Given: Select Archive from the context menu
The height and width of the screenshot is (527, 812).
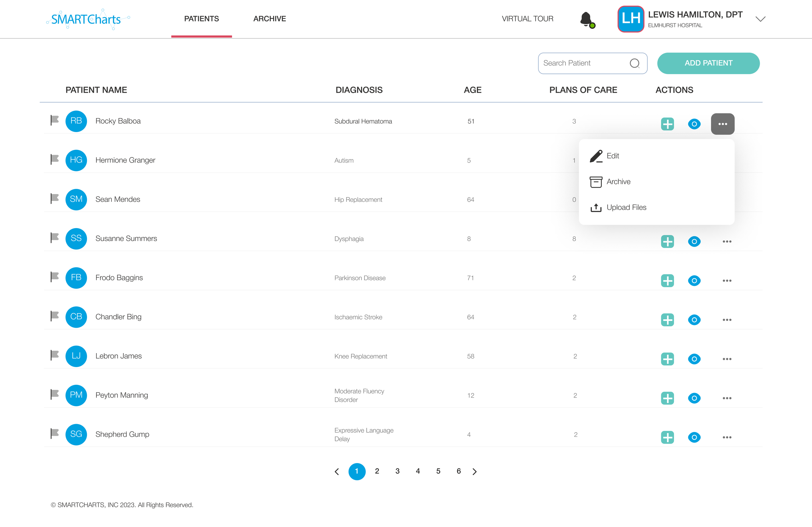Looking at the screenshot, I should (618, 182).
